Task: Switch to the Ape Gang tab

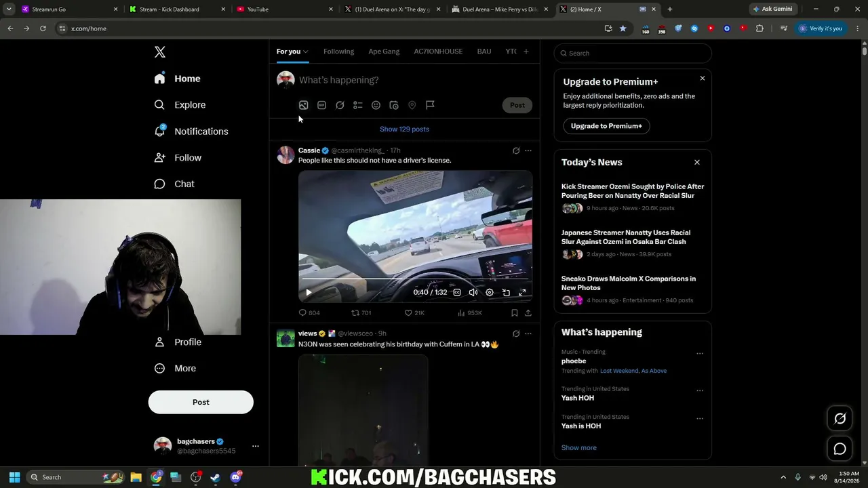Action: (384, 52)
